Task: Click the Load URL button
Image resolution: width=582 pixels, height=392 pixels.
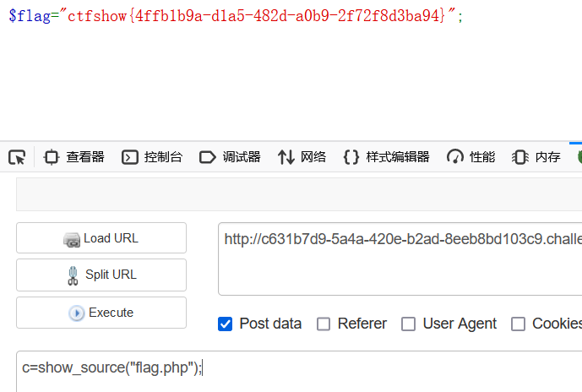Action: 101,238
